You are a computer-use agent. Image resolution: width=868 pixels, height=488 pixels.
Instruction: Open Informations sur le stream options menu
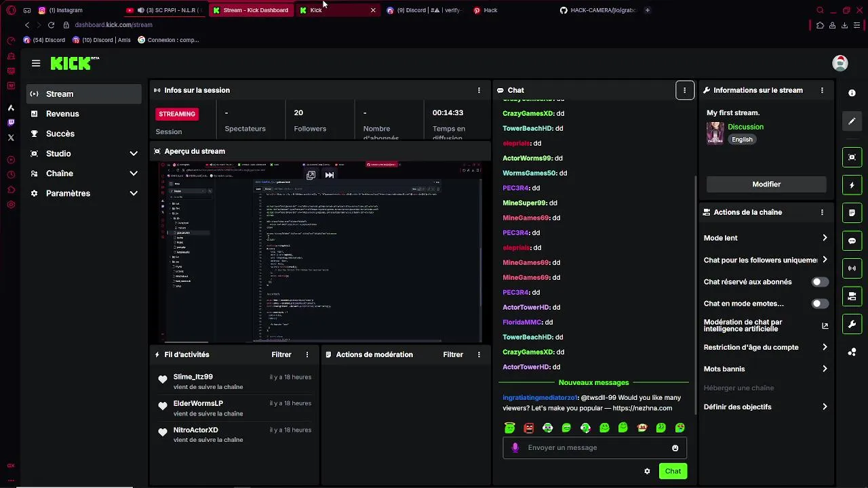tap(822, 90)
